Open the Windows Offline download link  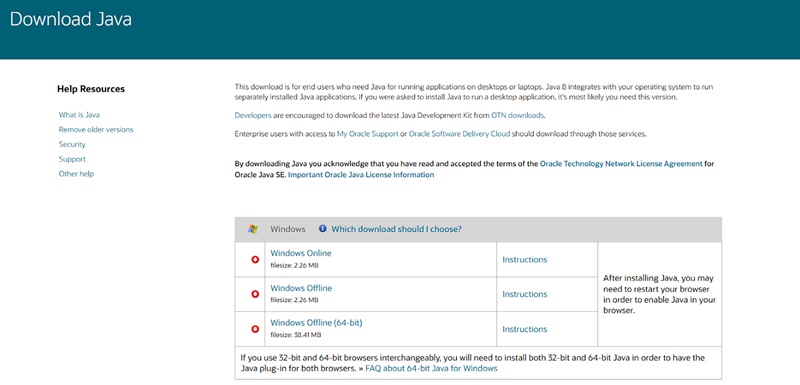tap(301, 288)
